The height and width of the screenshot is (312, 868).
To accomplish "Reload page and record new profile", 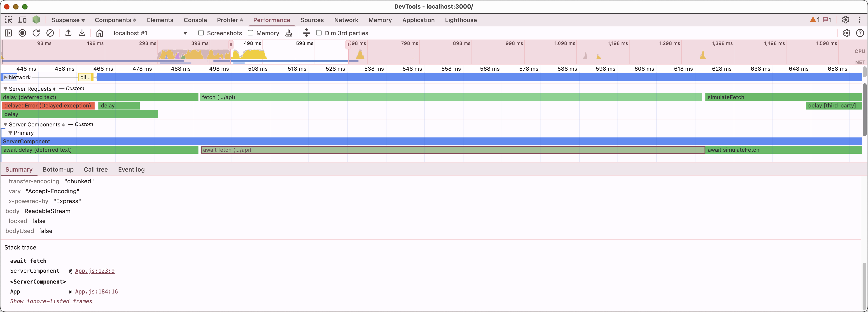I will tap(36, 33).
